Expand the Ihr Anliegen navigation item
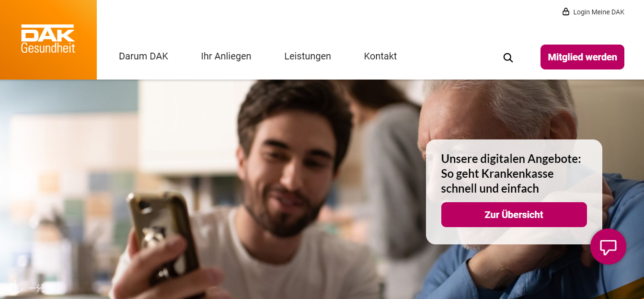This screenshot has width=644, height=299. click(x=226, y=56)
